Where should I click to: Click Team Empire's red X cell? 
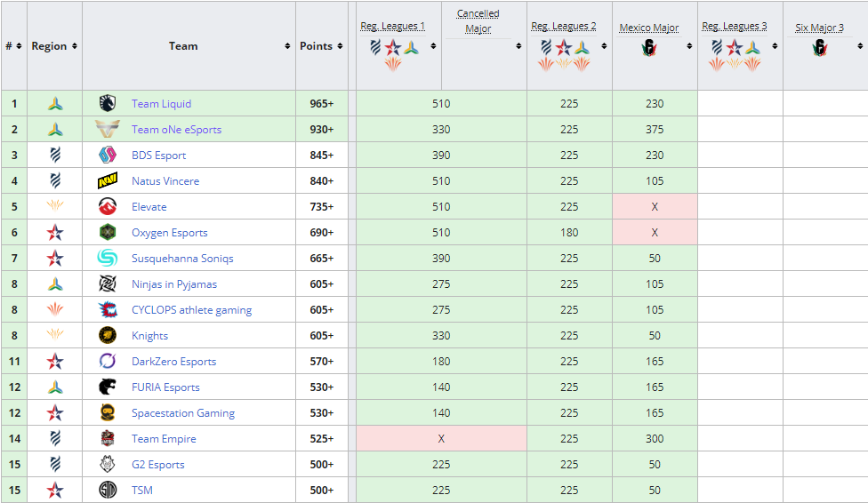(x=441, y=438)
